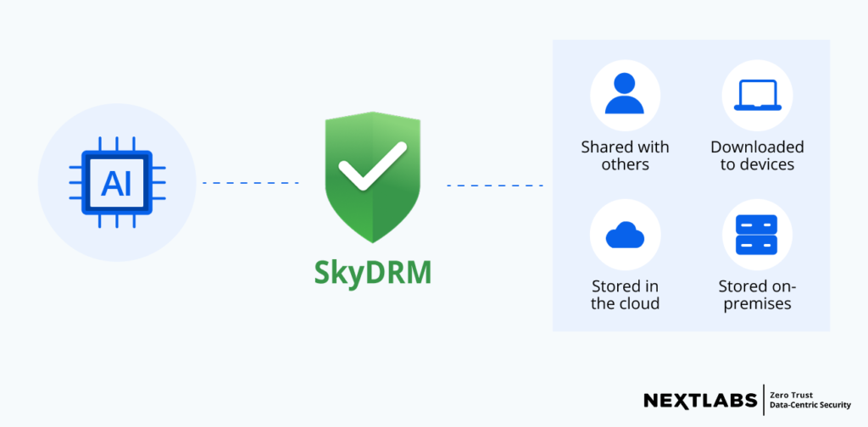The width and height of the screenshot is (868, 427).
Task: Click the AI chip icon
Action: click(117, 182)
